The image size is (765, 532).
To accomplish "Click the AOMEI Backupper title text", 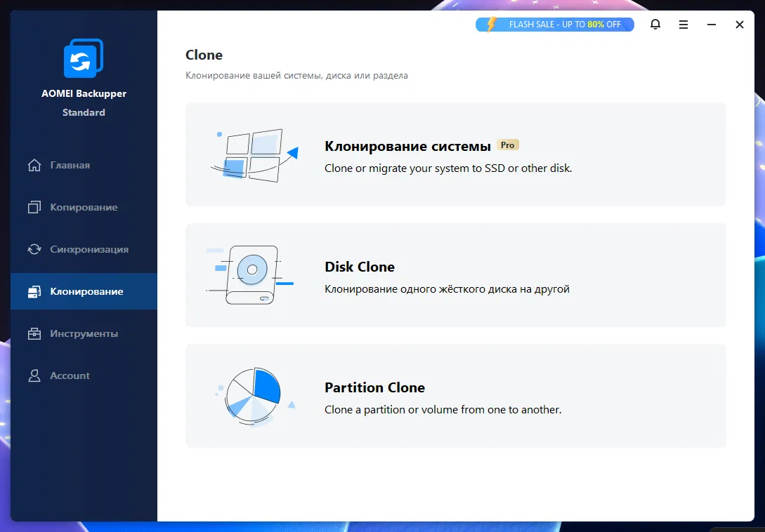I will [84, 93].
